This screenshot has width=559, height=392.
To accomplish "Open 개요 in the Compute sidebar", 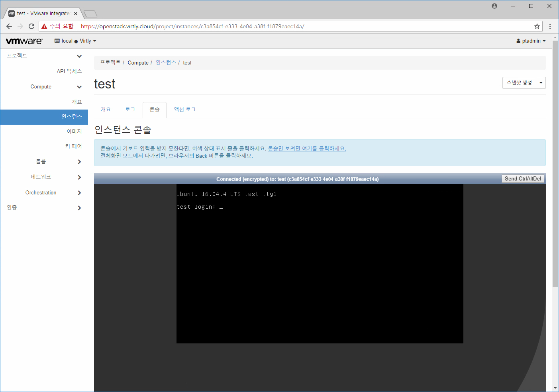I will 77,102.
